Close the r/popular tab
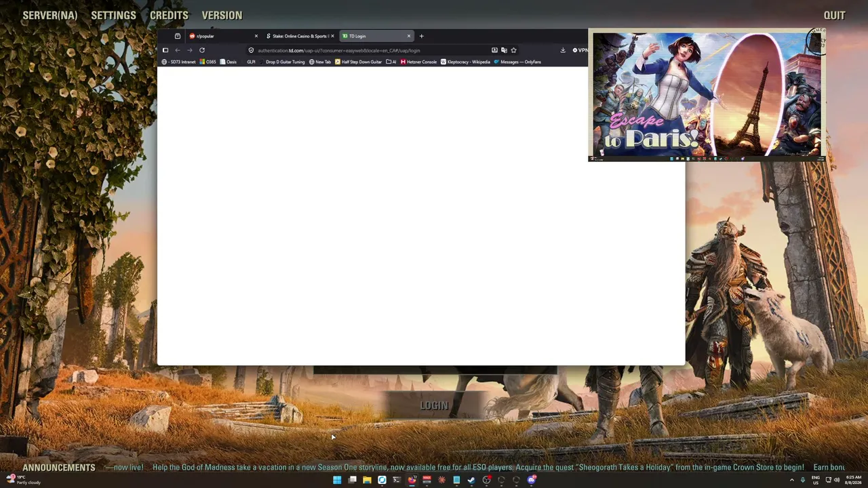 coord(256,36)
